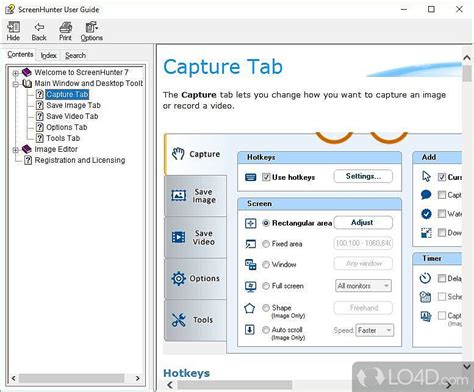Switch to the Search tab

75,55
